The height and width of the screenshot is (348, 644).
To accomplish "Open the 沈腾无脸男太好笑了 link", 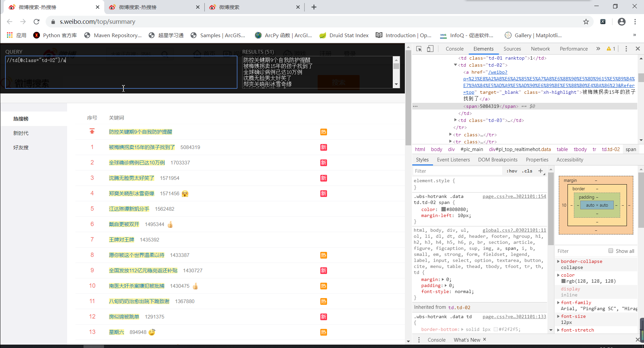I will coord(131,178).
